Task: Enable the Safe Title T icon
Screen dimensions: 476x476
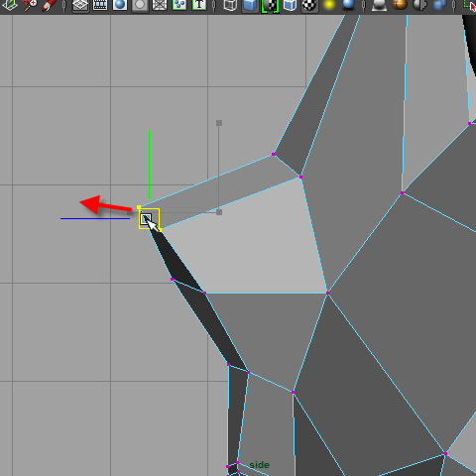Action: pyautogui.click(x=199, y=5)
